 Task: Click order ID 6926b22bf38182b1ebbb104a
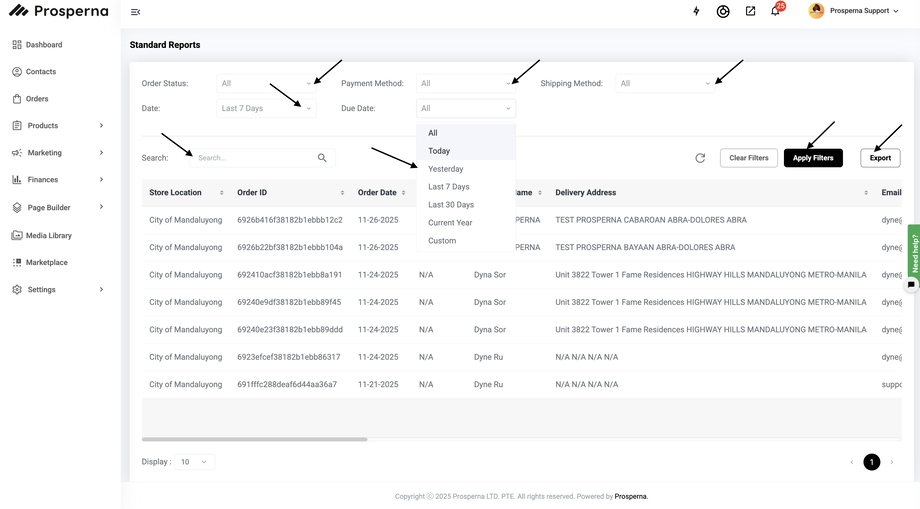[x=290, y=247]
